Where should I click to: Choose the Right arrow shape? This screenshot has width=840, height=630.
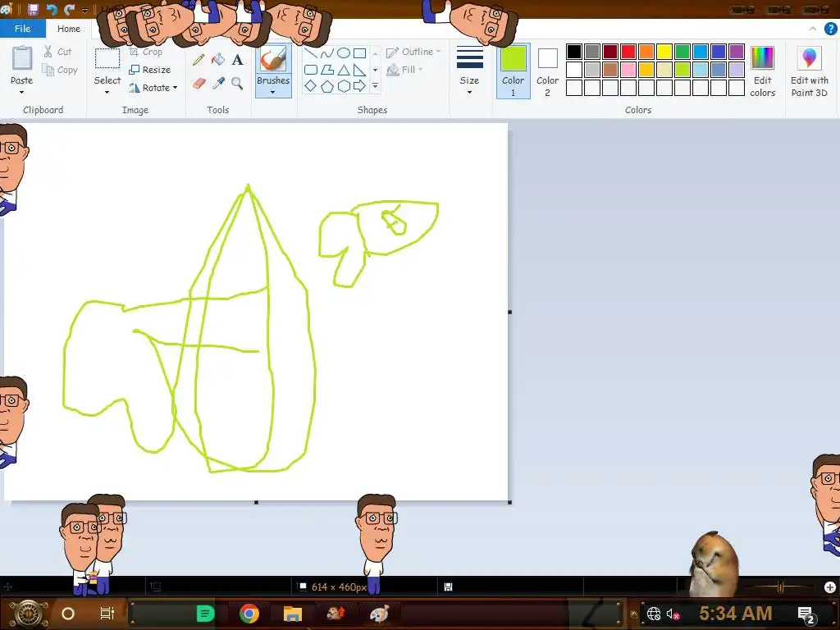point(360,85)
